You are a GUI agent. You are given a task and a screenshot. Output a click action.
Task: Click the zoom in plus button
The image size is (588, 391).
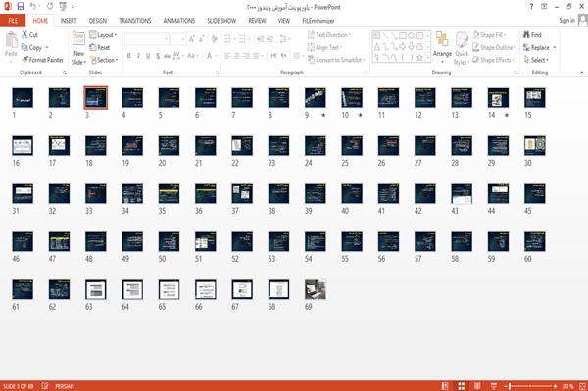(x=555, y=386)
